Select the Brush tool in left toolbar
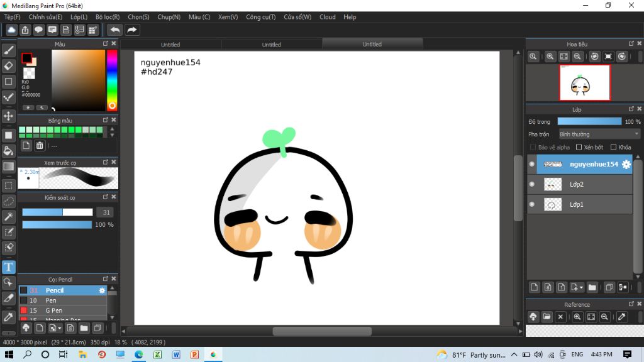This screenshot has width=644, height=362. (x=9, y=50)
